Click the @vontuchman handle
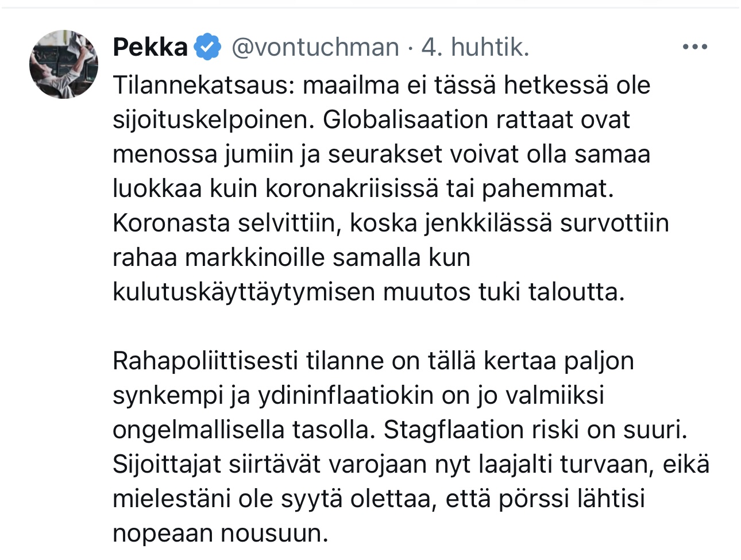Screen dimensions: 741x560 tap(315, 47)
